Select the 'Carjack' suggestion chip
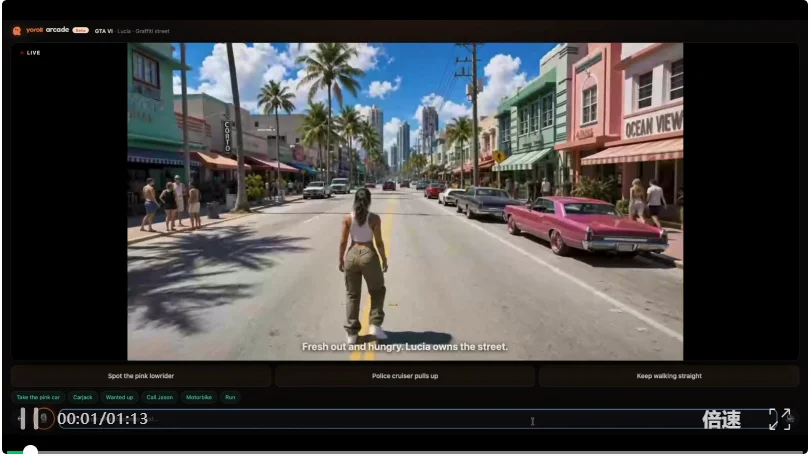Viewport: 810px width, 456px height. pyautogui.click(x=83, y=397)
